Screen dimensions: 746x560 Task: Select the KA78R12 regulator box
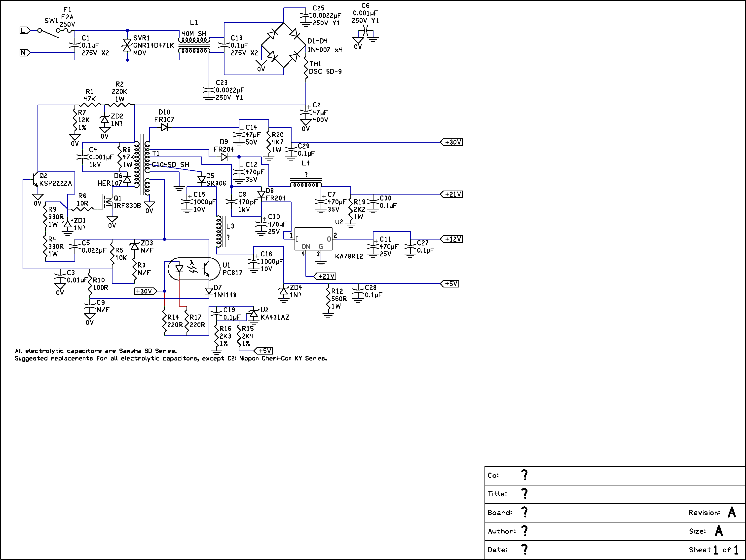[x=313, y=239]
